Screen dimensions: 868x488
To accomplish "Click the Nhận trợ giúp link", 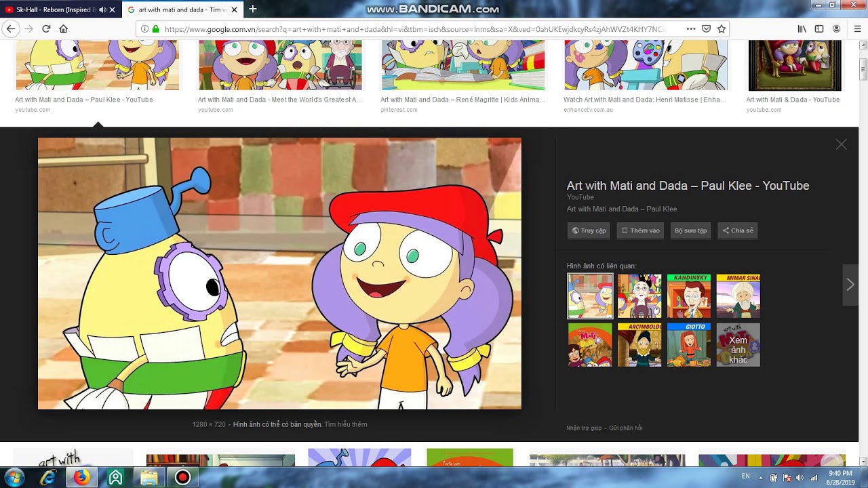I will pyautogui.click(x=584, y=428).
